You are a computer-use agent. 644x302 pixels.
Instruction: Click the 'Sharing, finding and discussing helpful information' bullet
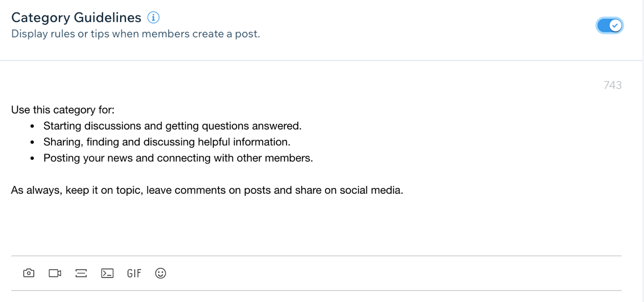point(166,142)
